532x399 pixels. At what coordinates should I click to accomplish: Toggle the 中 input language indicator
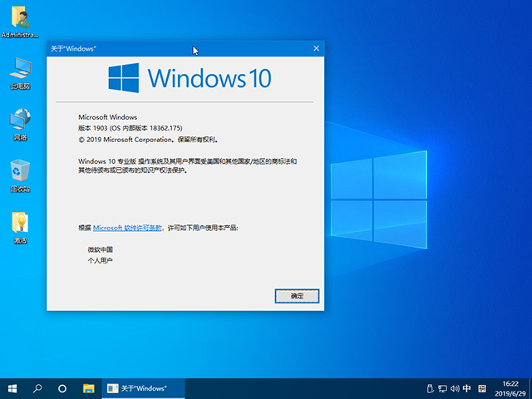coord(468,388)
